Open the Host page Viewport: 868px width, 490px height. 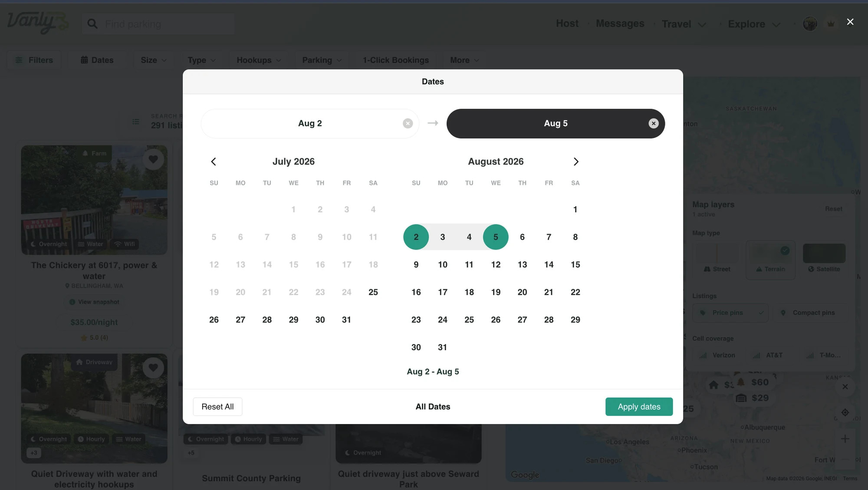tap(567, 23)
